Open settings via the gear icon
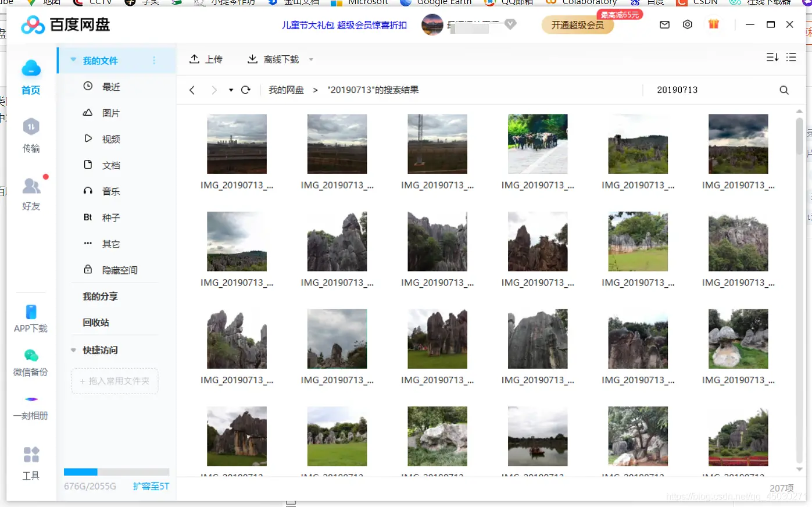Viewport: 812px width, 507px height. (687, 24)
